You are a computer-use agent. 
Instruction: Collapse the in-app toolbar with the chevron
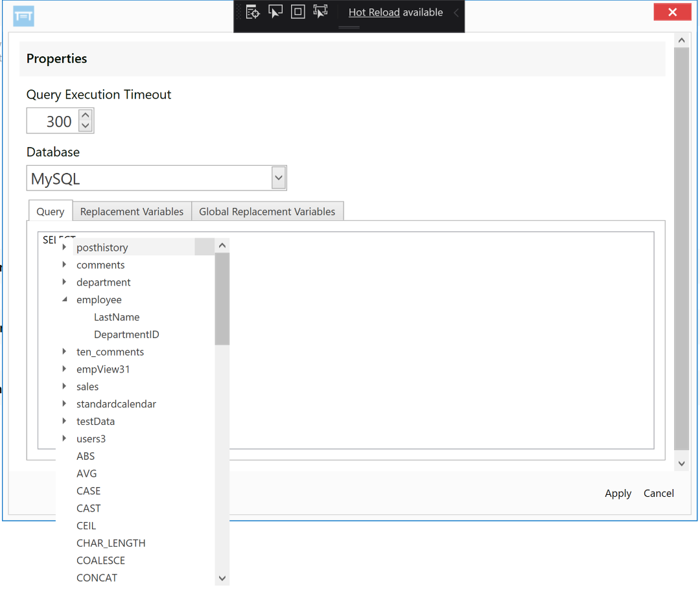(x=456, y=12)
